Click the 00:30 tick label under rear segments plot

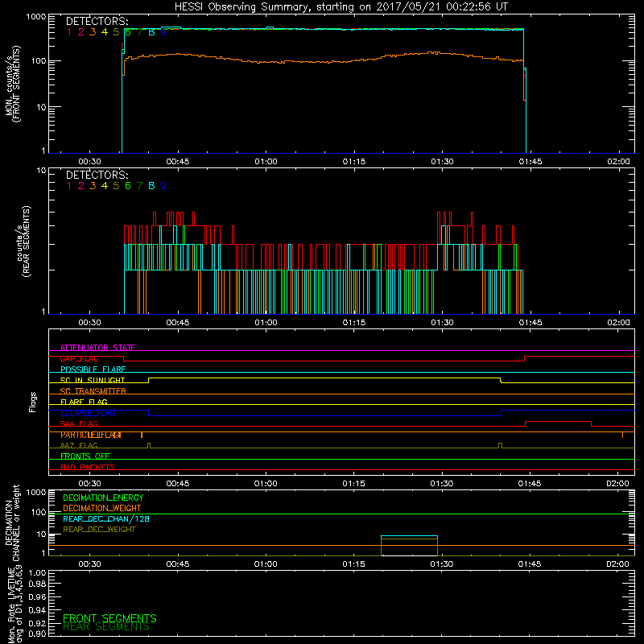[89, 323]
